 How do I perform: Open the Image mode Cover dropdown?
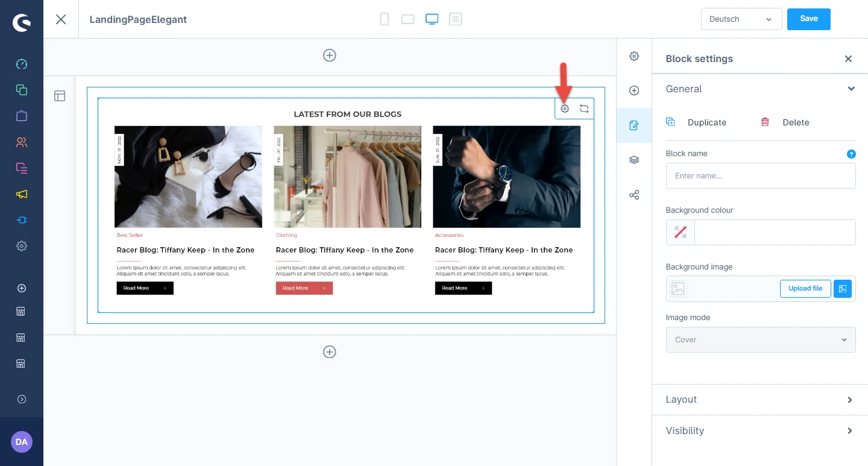pyautogui.click(x=760, y=339)
